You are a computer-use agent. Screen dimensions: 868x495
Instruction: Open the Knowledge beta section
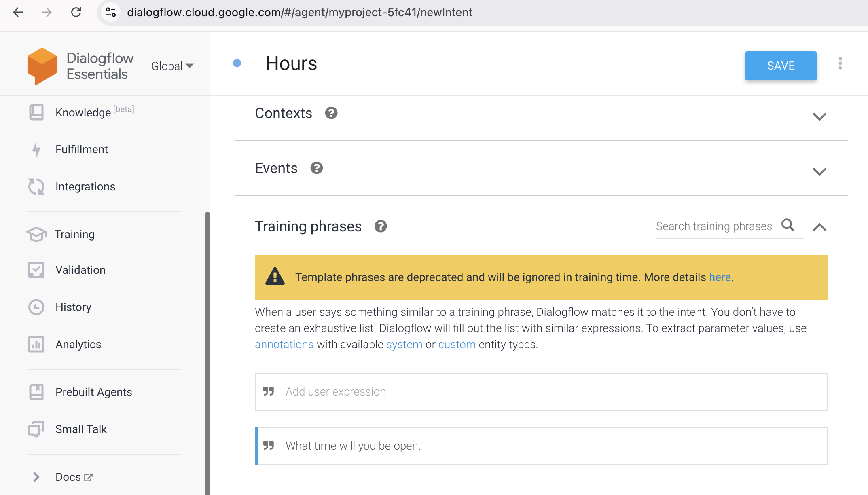click(83, 112)
